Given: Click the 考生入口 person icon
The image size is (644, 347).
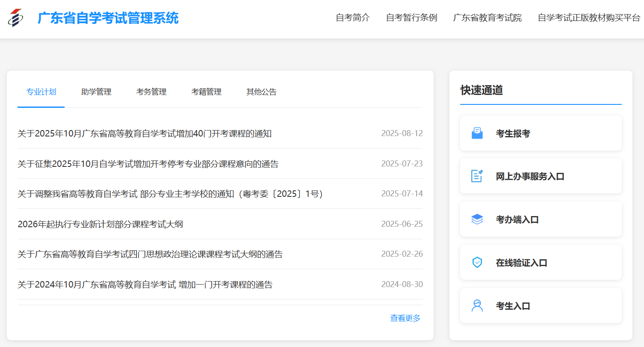Looking at the screenshot, I should [476, 305].
